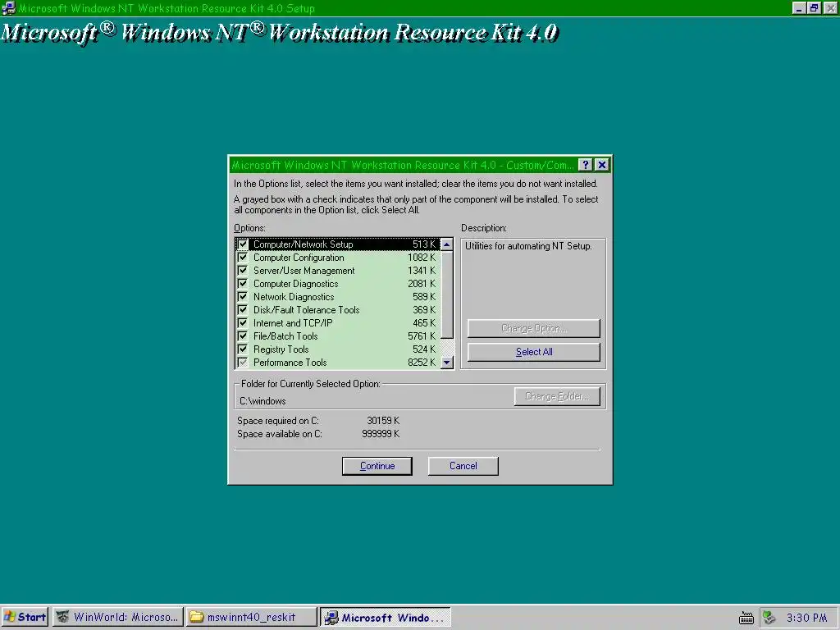
Task: Click the setup icon in main title bar
Action: [x=8, y=8]
